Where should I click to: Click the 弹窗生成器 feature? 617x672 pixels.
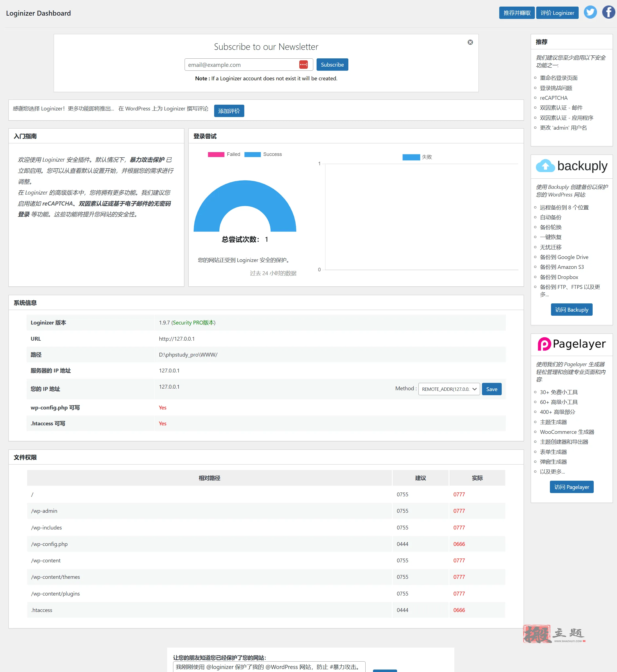tap(553, 462)
